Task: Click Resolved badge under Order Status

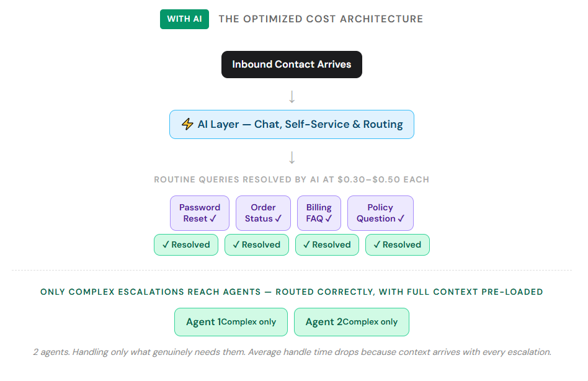Action: click(257, 244)
